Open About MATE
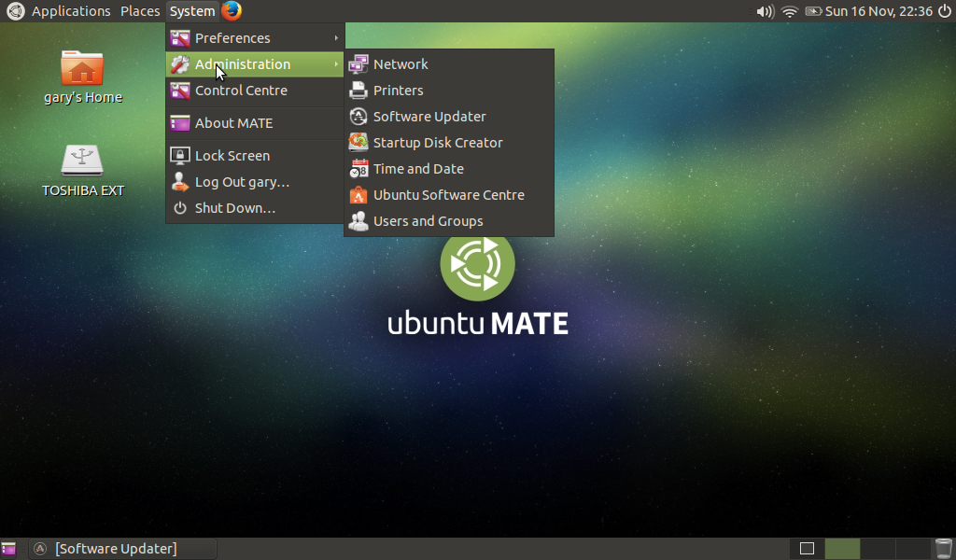 click(x=255, y=123)
